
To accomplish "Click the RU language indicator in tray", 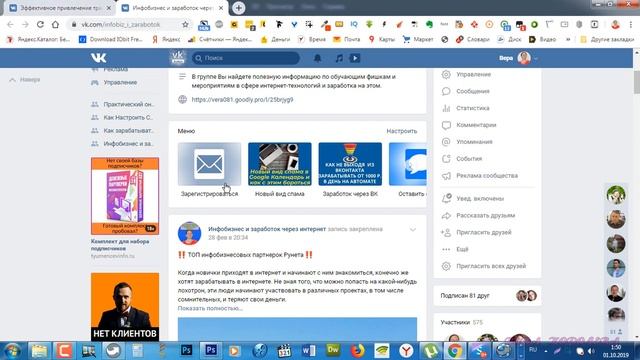I will point(533,350).
